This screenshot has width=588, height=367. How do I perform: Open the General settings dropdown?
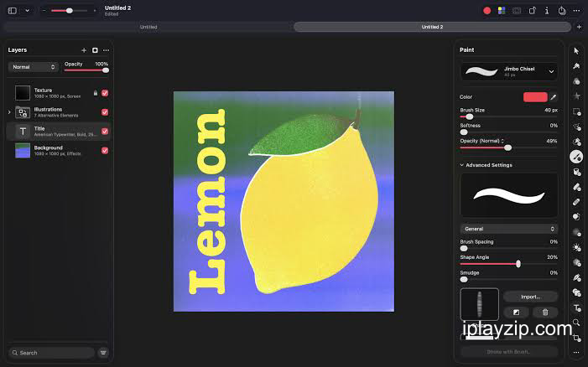(x=509, y=229)
